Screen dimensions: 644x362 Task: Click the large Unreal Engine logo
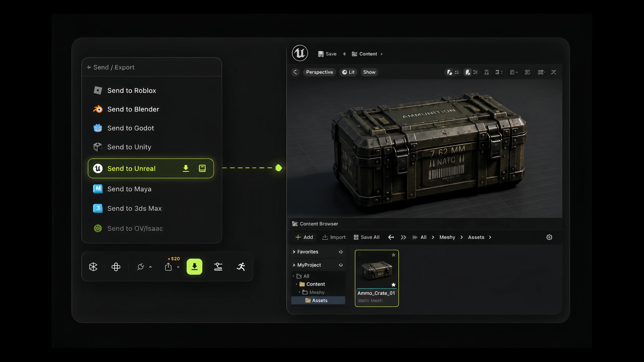[x=300, y=53]
